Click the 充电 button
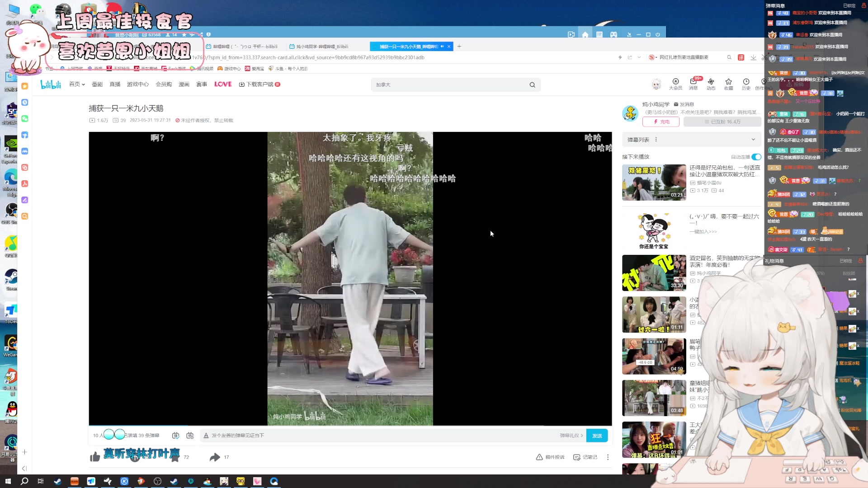The height and width of the screenshot is (488, 868). point(660,122)
